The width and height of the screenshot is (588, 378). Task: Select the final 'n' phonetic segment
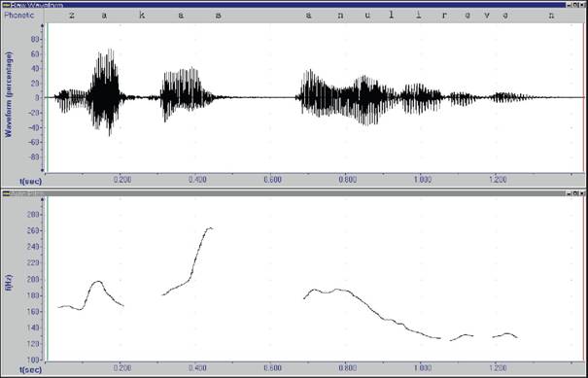pos(551,16)
